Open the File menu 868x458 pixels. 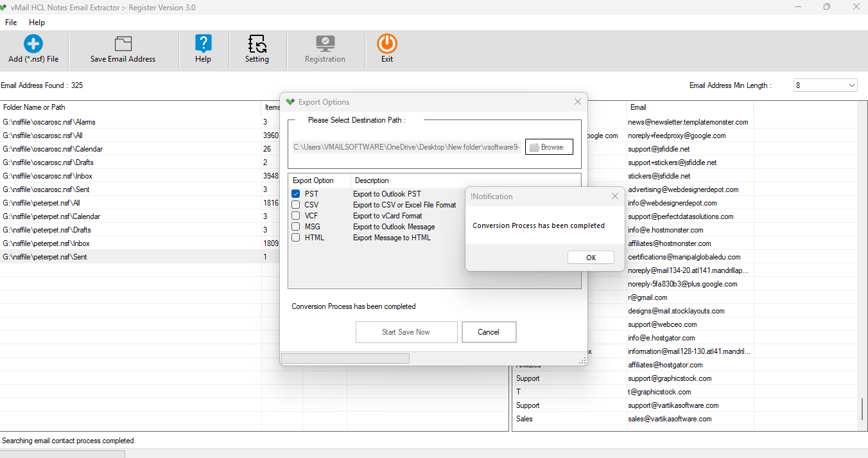11,22
